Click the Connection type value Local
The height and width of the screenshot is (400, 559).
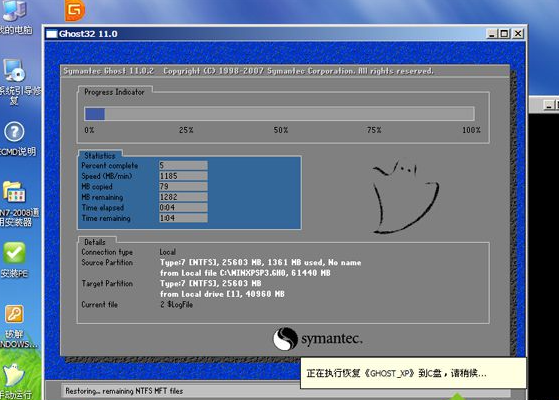pyautogui.click(x=168, y=252)
